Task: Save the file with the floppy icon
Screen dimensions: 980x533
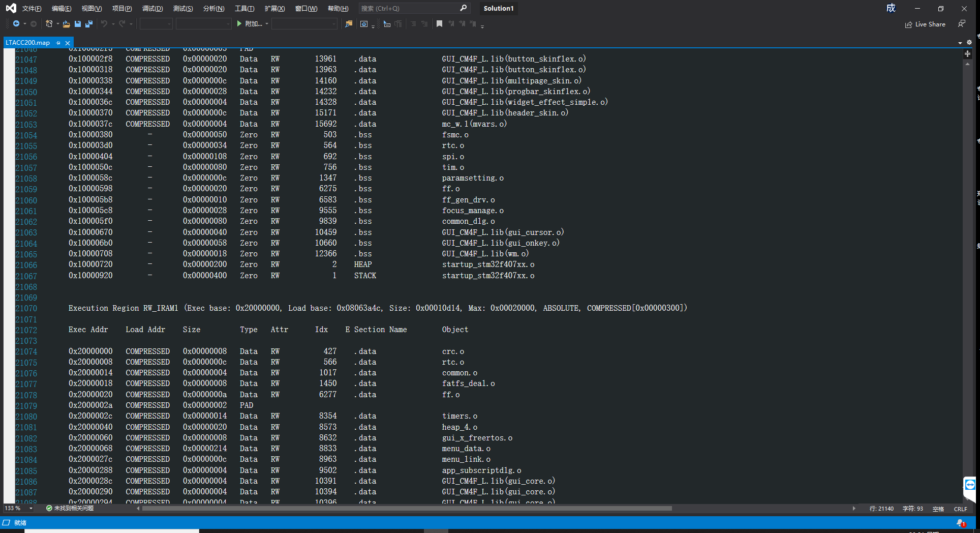Action: (78, 24)
